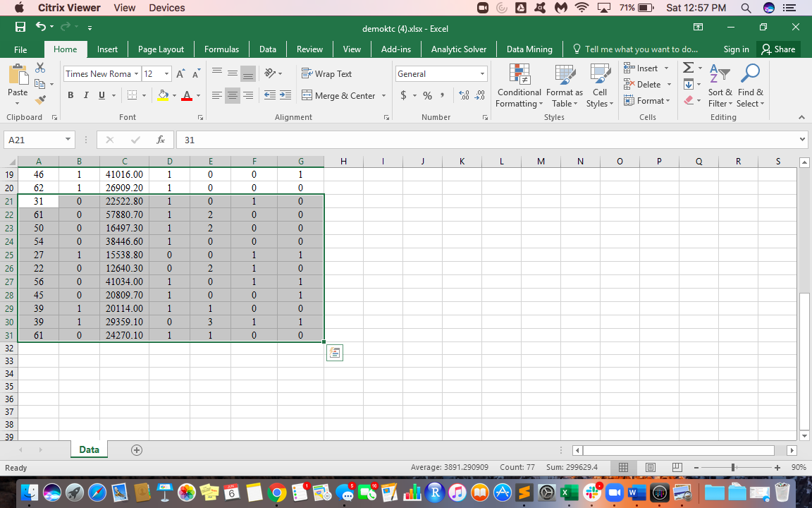Expand Merge & Center dropdown arrow

pos(383,95)
